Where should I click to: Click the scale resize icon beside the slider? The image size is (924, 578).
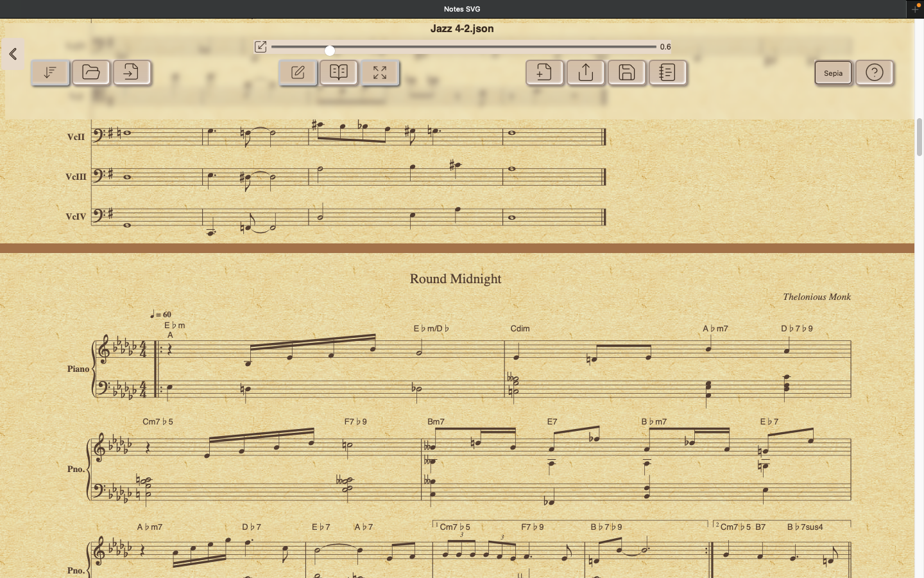point(261,46)
